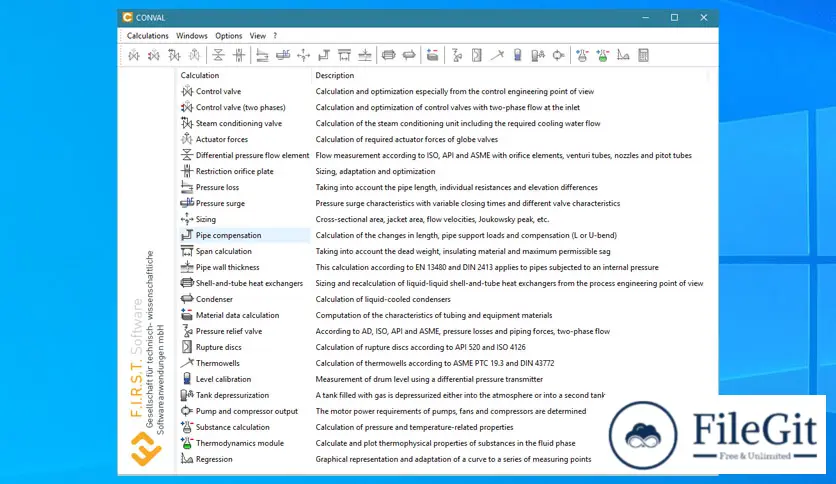Image resolution: width=836 pixels, height=484 pixels.
Task: Click the Differential pressure flow element toolbar icon
Action: [218, 55]
